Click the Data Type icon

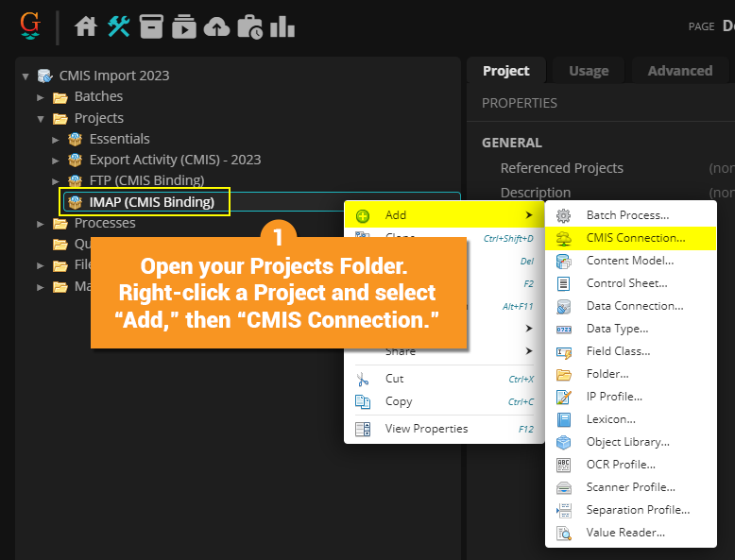[x=563, y=330]
